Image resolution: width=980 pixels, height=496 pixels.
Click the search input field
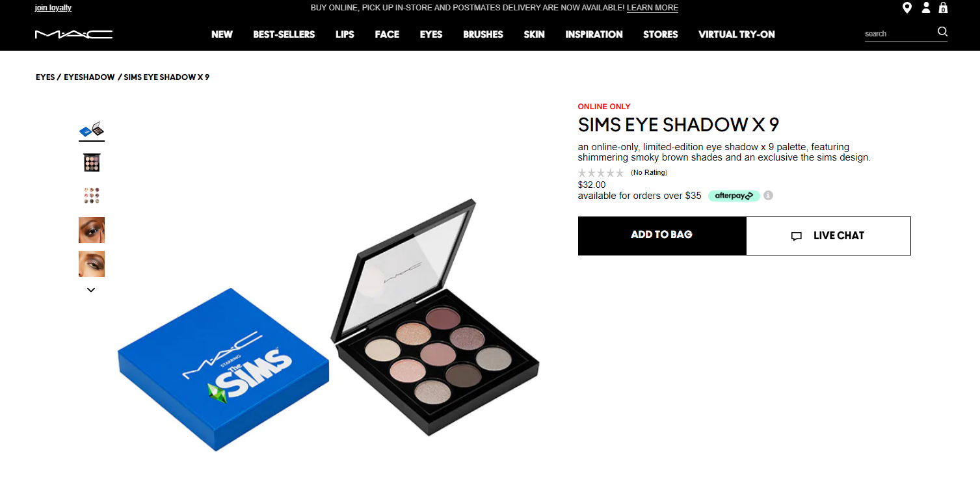point(899,34)
